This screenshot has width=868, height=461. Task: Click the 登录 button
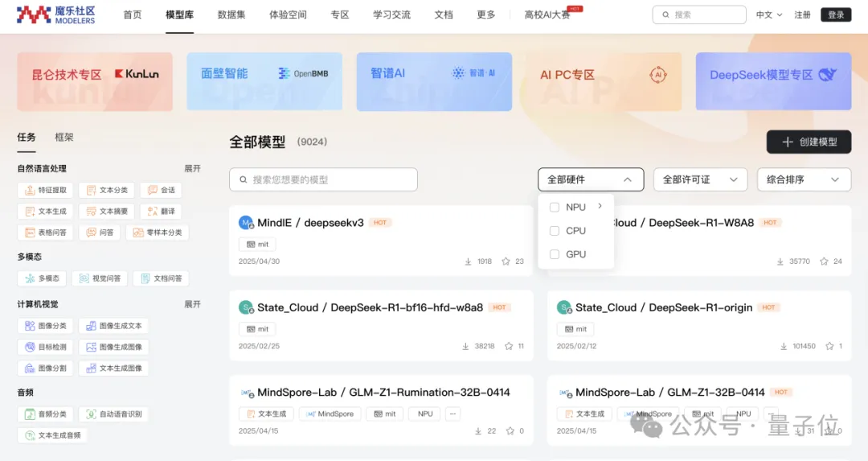836,14
